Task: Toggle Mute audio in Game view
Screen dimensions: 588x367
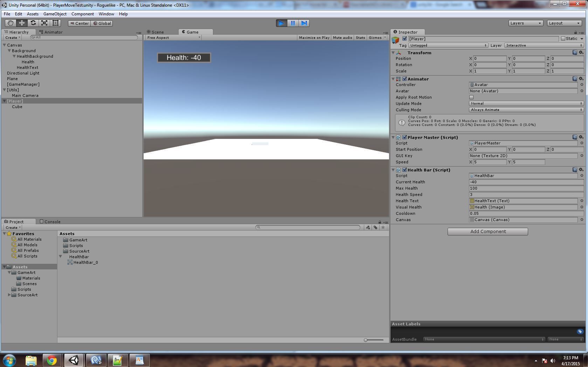Action: point(343,37)
